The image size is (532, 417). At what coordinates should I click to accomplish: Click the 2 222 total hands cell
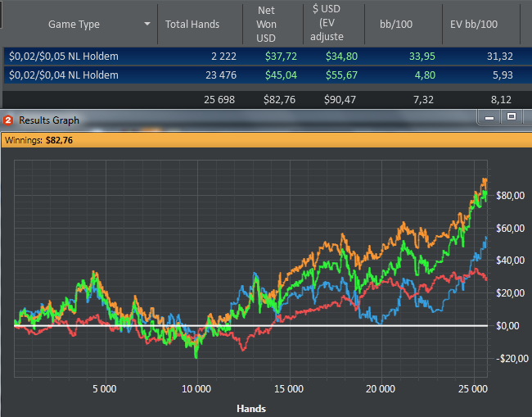coord(223,56)
